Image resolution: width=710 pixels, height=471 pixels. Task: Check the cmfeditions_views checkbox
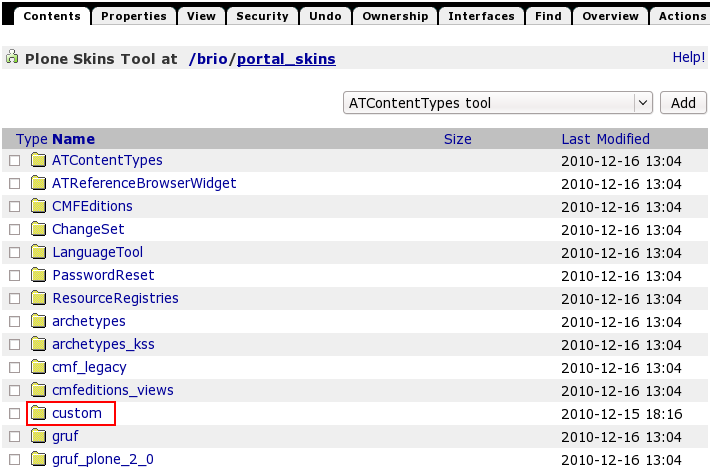14,390
